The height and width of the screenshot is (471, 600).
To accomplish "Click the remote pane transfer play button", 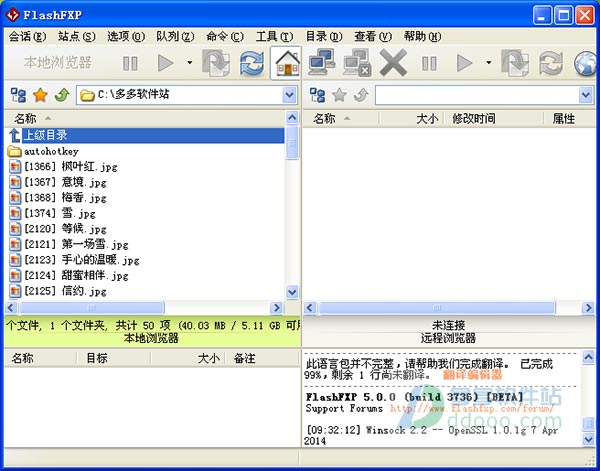I will pos(465,63).
